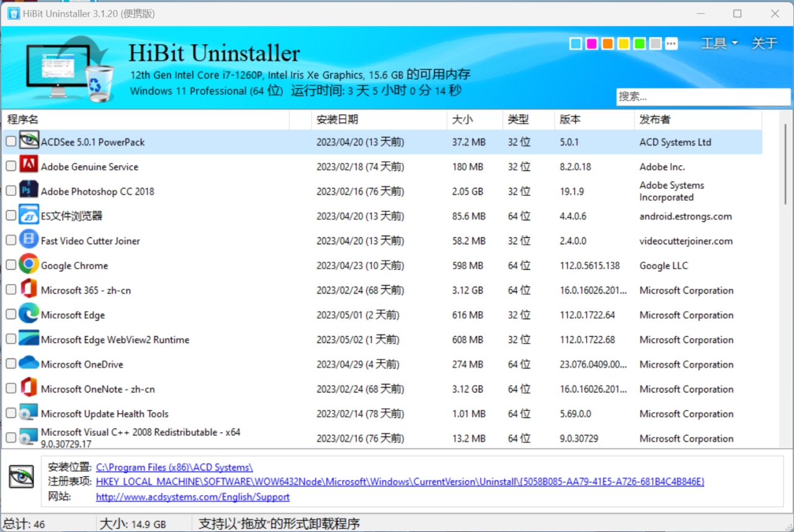Image resolution: width=794 pixels, height=532 pixels.
Task: Click Adobe Systems Incorporated publisher cell
Action: coord(672,192)
